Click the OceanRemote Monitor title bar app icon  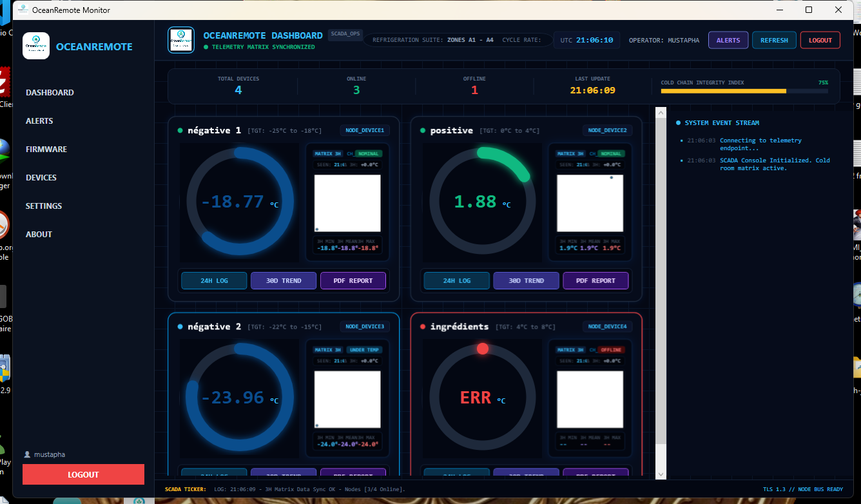[23, 10]
